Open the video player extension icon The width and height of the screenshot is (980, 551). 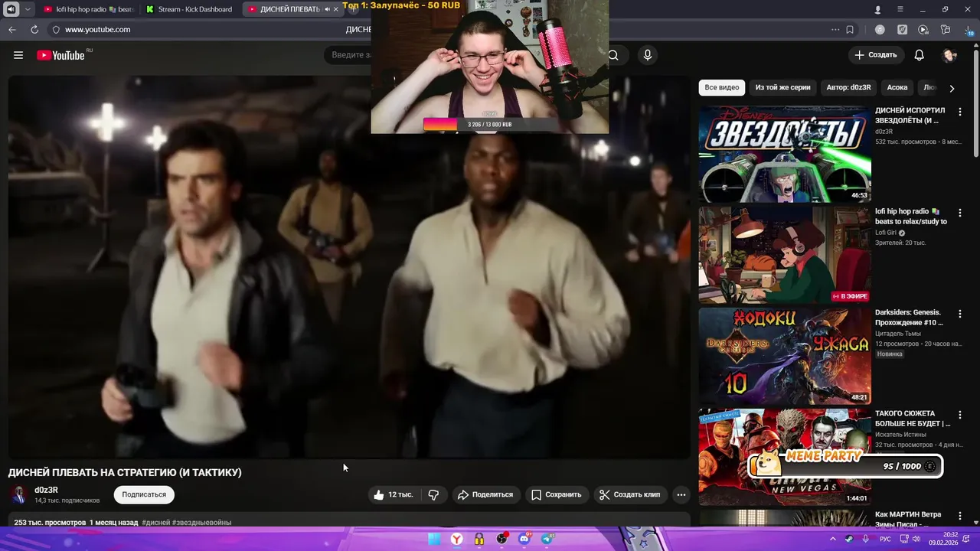point(923,30)
